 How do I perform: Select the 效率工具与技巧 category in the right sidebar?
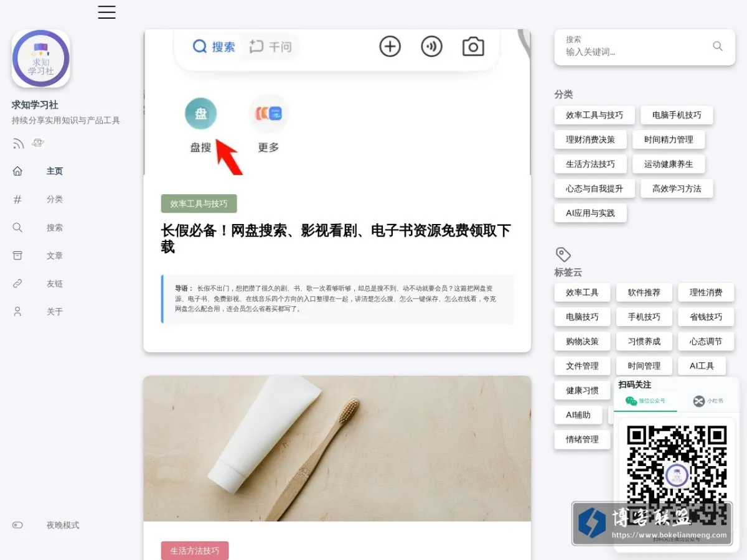(594, 115)
